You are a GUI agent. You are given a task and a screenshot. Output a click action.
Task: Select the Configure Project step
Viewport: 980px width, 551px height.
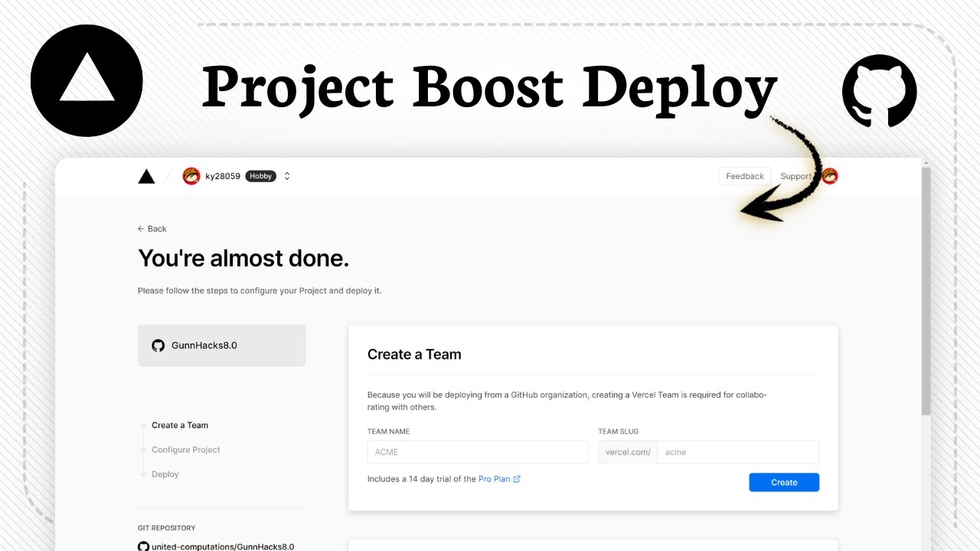coord(185,450)
